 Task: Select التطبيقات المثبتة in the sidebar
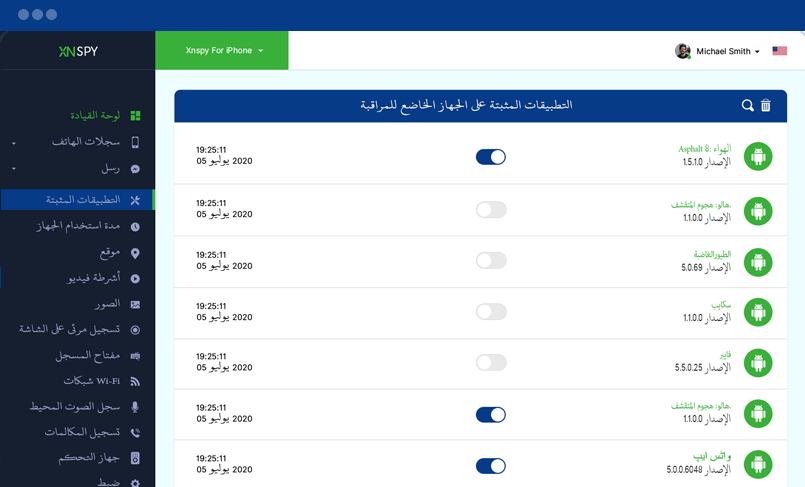82,200
